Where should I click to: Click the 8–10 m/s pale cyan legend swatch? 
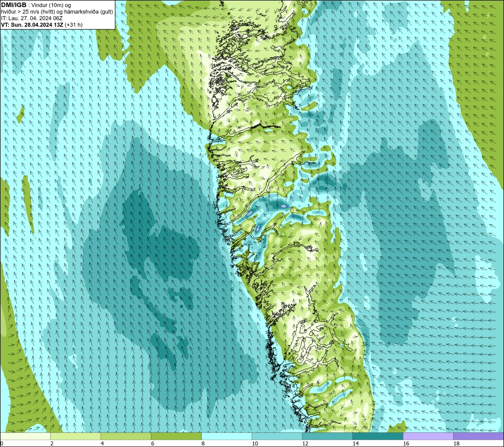[227, 436]
